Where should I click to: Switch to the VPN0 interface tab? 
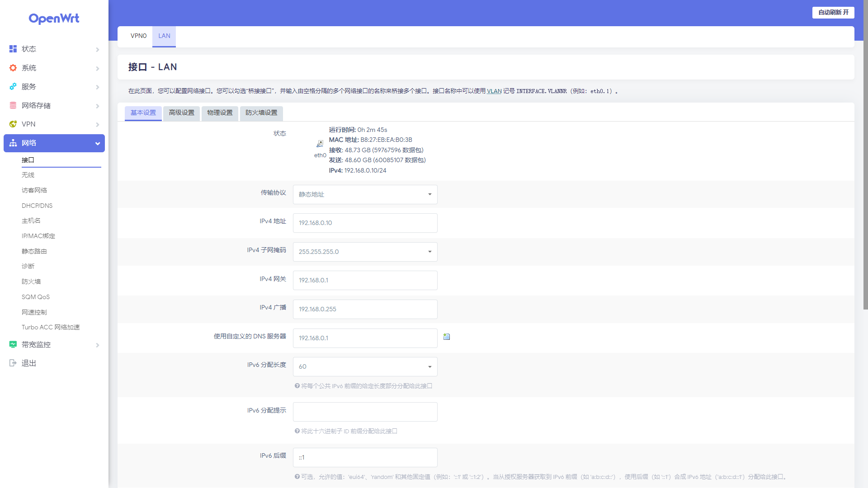click(138, 36)
